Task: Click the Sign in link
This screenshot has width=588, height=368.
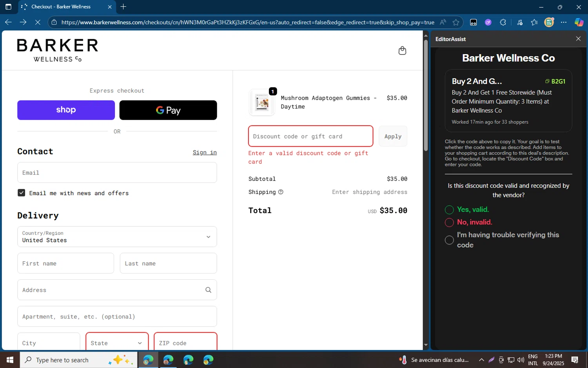Action: (x=205, y=152)
